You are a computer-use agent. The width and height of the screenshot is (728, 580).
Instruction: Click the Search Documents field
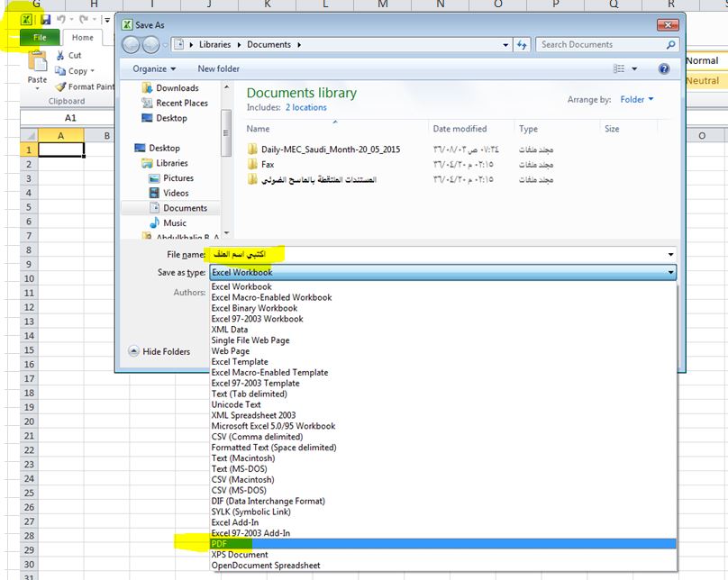(606, 44)
